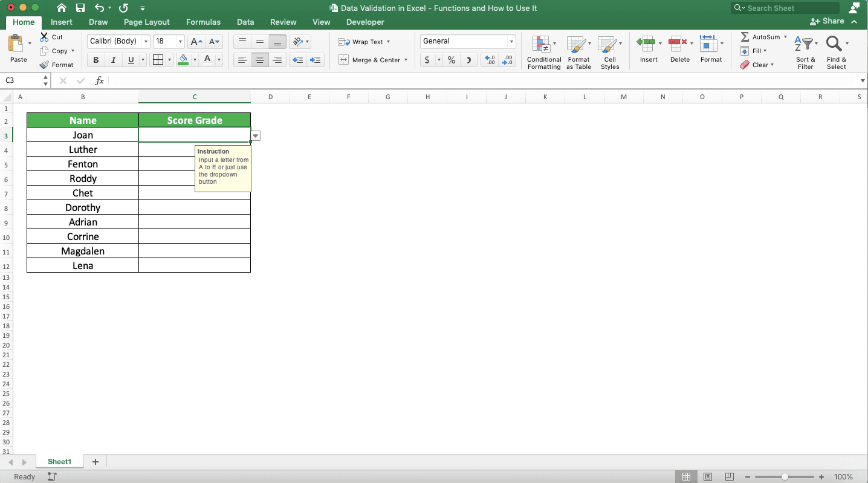This screenshot has width=868, height=483.
Task: Click the zoom slider handle
Action: (x=785, y=477)
